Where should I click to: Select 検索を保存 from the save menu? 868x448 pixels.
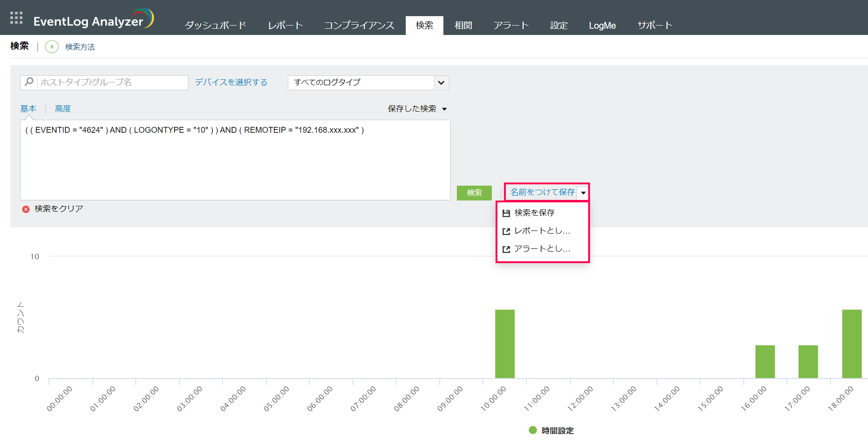click(534, 213)
